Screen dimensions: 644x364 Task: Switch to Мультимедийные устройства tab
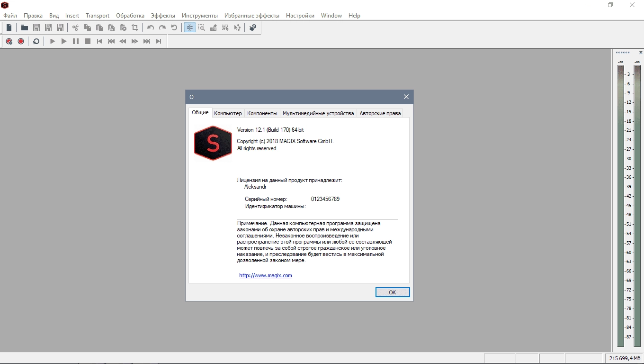click(x=318, y=113)
